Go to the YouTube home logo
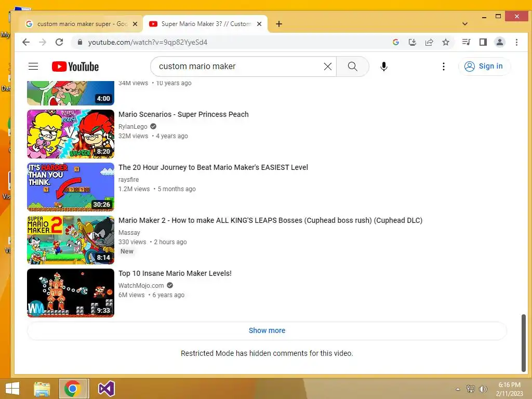532x399 pixels. coord(75,66)
